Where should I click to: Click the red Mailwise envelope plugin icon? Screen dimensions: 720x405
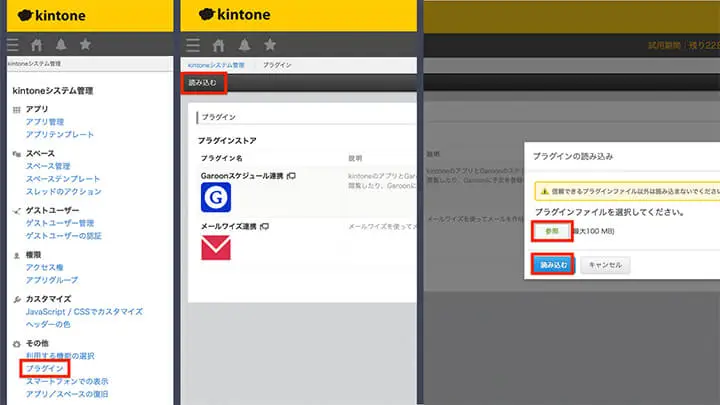pos(216,248)
